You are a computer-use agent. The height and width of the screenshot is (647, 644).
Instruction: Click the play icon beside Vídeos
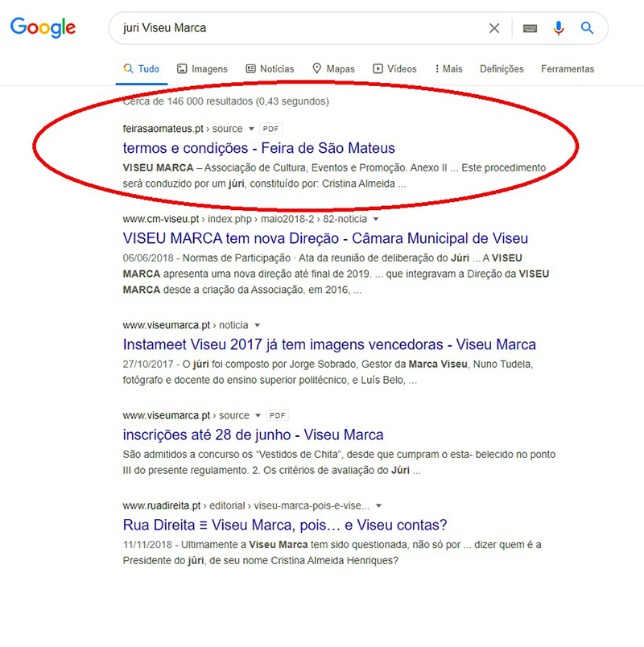[x=378, y=68]
